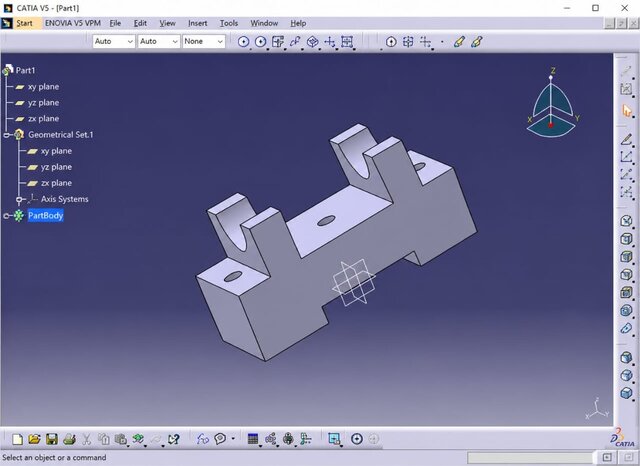Select zx plane inside Geometrical Set.1
Image resolution: width=640 pixels, height=466 pixels.
tap(56, 183)
